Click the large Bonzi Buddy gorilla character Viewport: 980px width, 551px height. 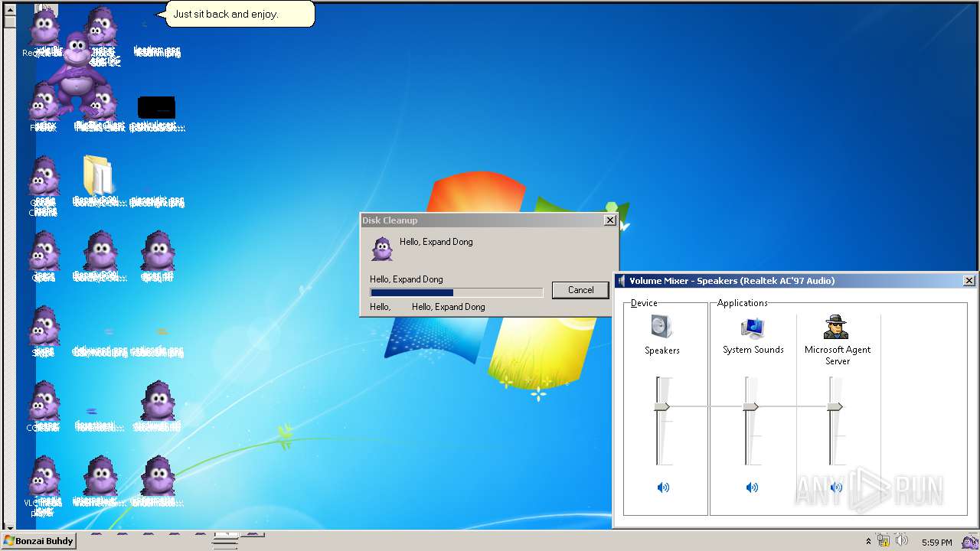pos(76,73)
